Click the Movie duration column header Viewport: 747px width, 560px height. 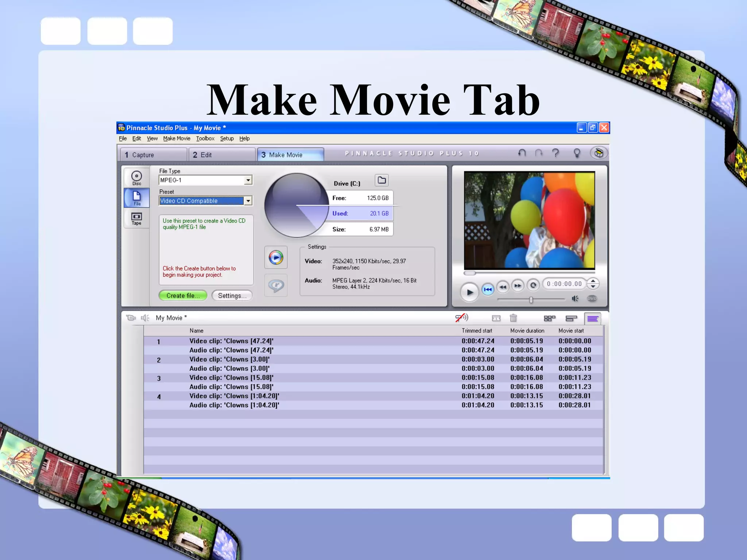(x=527, y=331)
